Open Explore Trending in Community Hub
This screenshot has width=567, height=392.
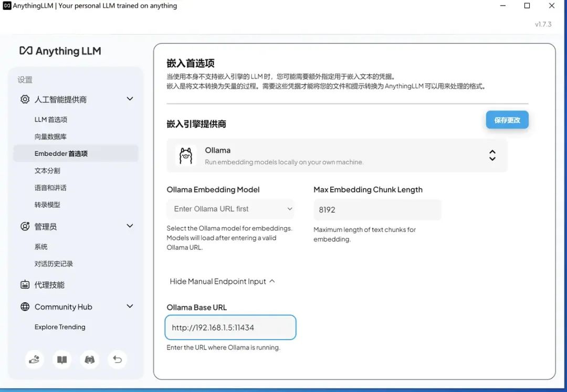tap(60, 327)
